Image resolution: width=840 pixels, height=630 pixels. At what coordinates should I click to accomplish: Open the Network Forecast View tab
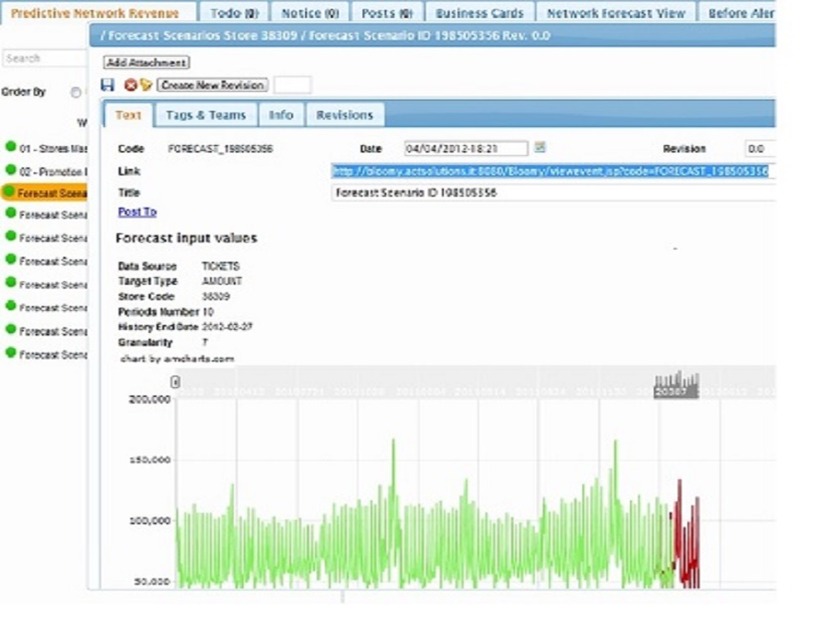coord(615,13)
